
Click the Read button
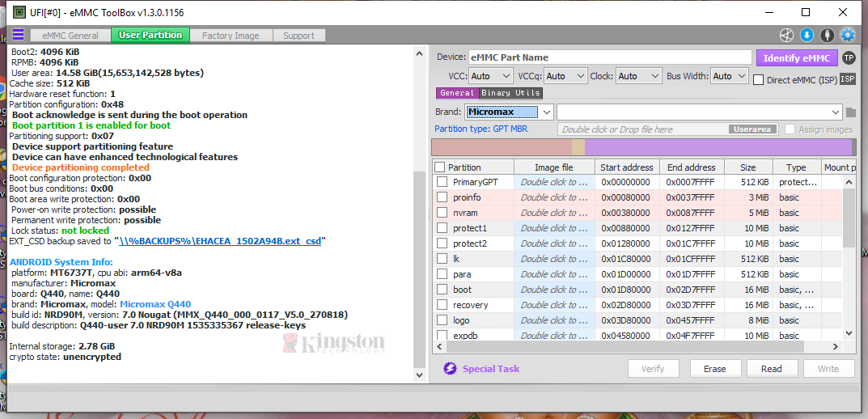(772, 369)
